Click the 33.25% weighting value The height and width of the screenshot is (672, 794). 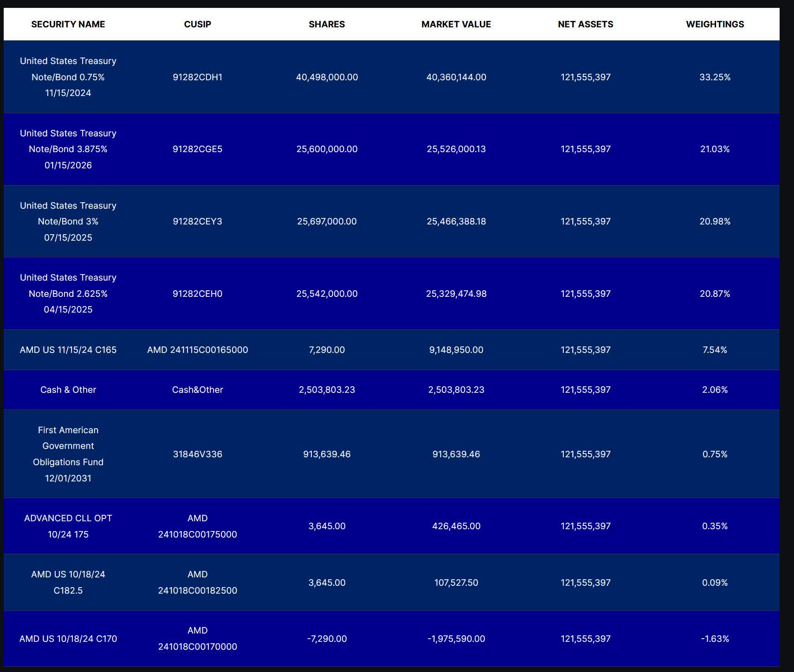(715, 77)
